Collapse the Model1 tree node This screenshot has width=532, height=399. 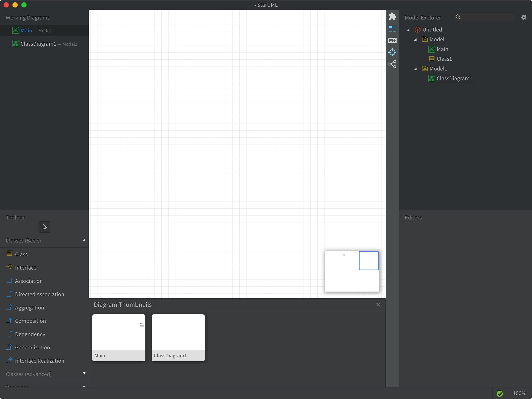click(415, 69)
